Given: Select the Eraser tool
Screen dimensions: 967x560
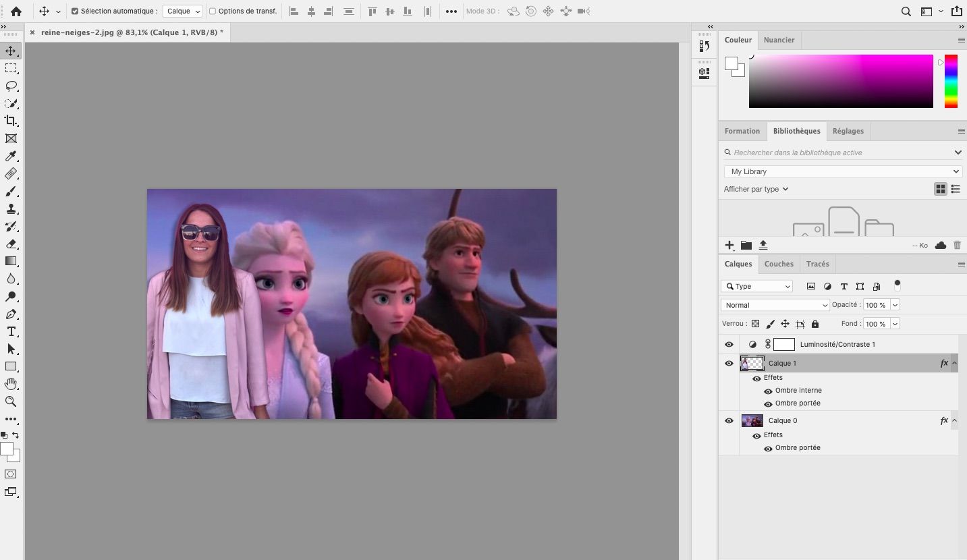Looking at the screenshot, I should (x=11, y=244).
